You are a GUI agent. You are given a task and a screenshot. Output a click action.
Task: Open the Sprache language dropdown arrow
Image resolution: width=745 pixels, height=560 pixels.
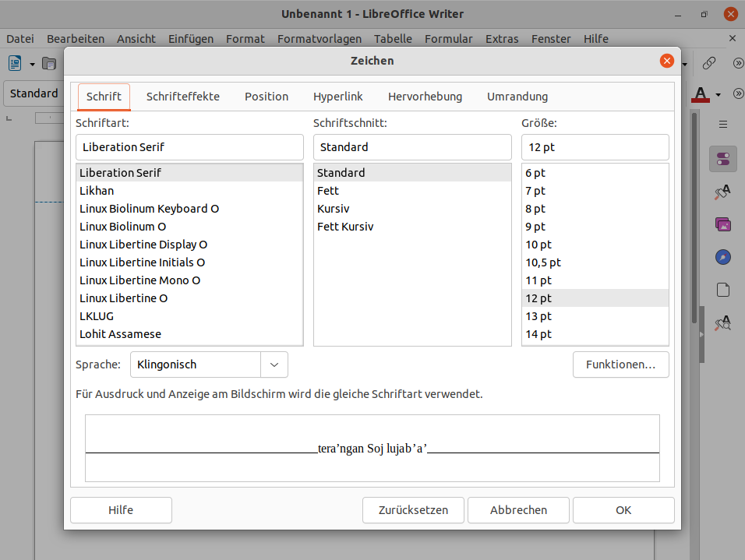[x=274, y=365]
